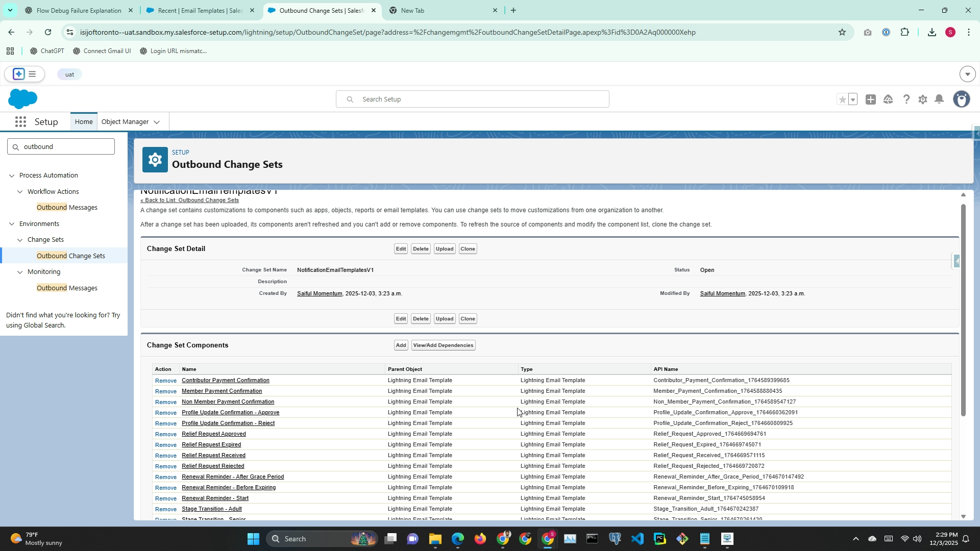Open the favorites list dropdown arrow

853,99
